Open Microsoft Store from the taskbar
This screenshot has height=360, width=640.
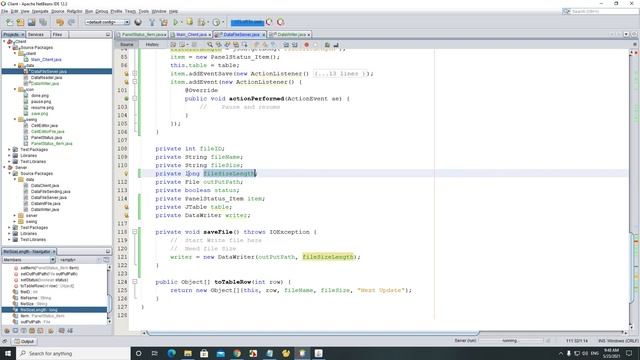[x=204, y=353]
